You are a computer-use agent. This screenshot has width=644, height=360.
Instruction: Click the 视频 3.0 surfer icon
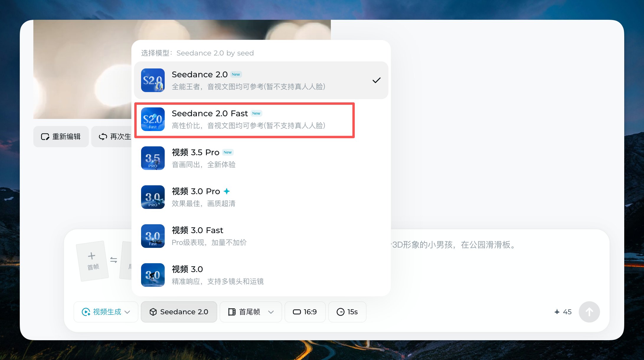[x=153, y=275]
